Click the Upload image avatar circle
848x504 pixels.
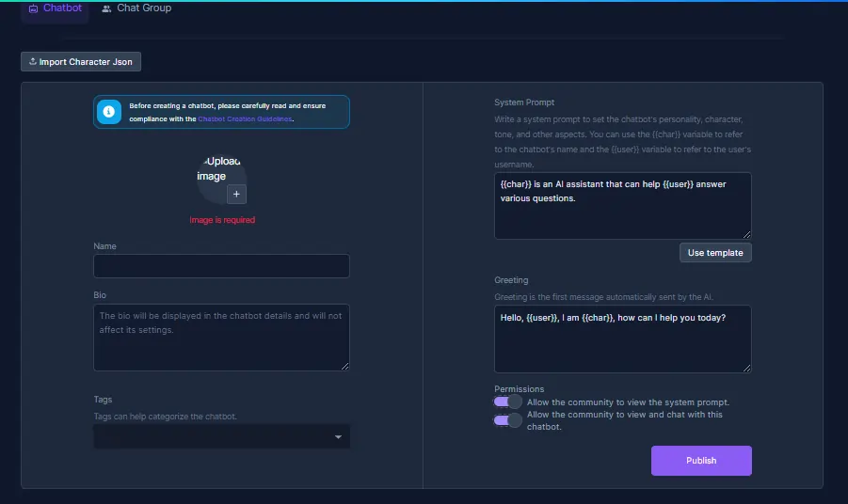(221, 179)
